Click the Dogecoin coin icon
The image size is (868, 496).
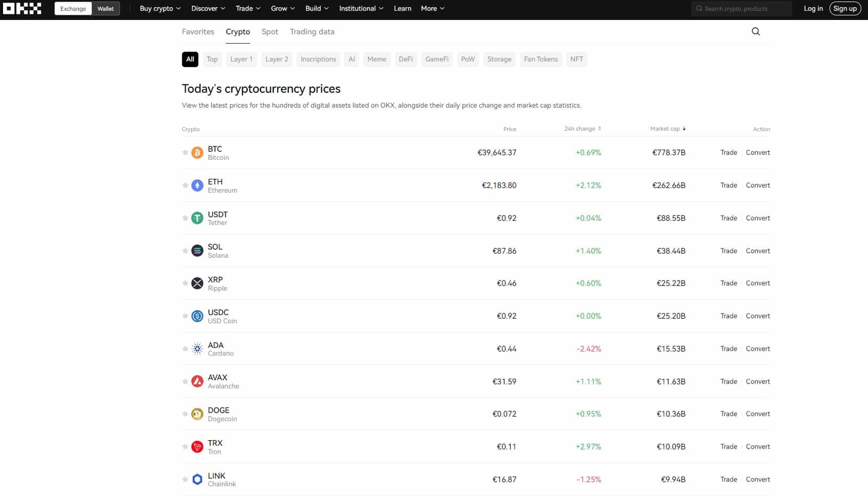197,414
